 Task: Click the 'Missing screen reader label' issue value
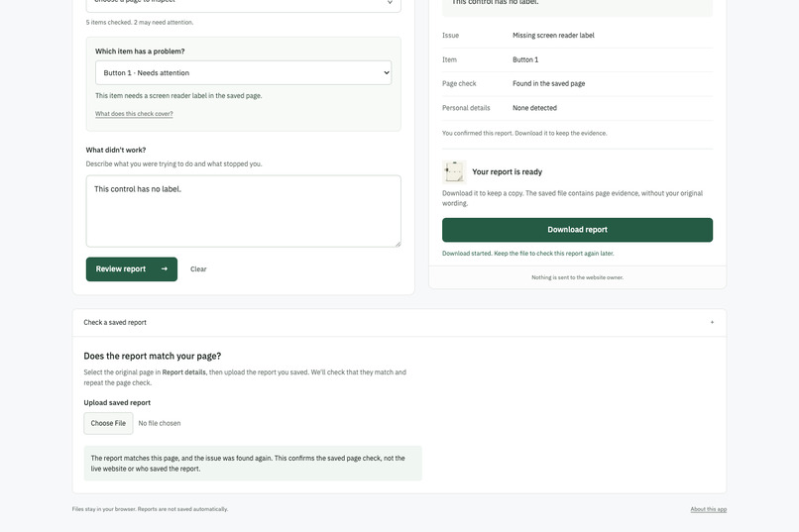(553, 35)
